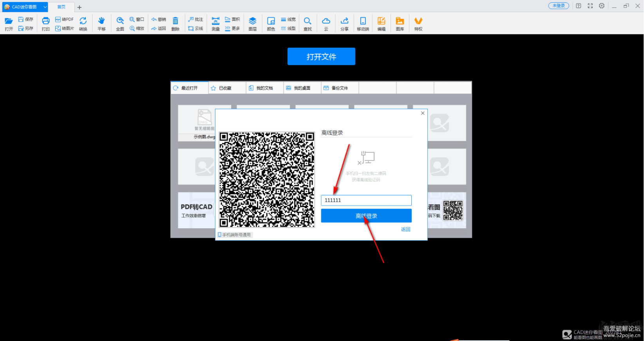Expand the CAD迷你看图 app menu dropdown

tap(45, 7)
